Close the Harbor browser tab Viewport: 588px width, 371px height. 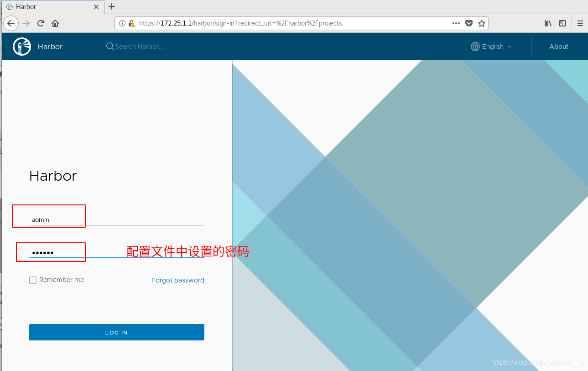[96, 7]
